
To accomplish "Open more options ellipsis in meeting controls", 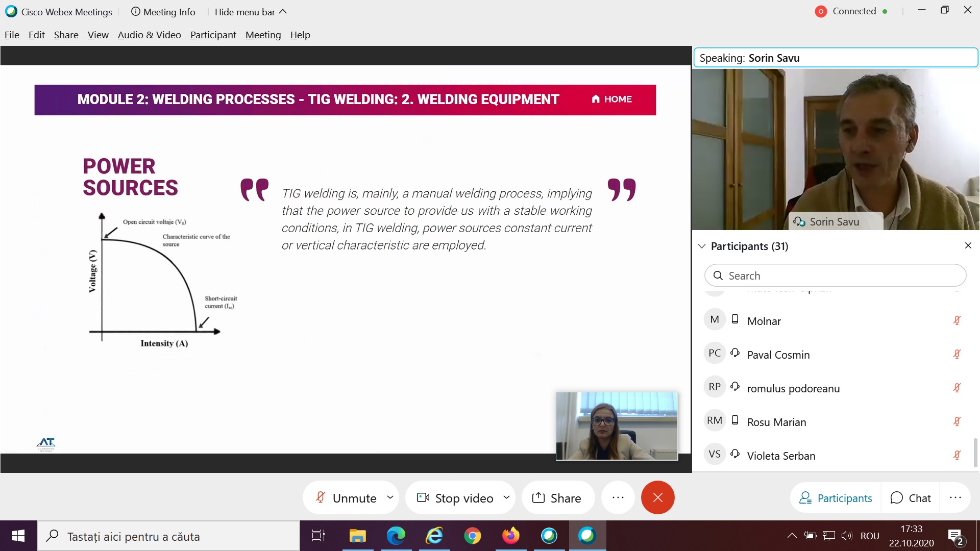I will coord(618,497).
